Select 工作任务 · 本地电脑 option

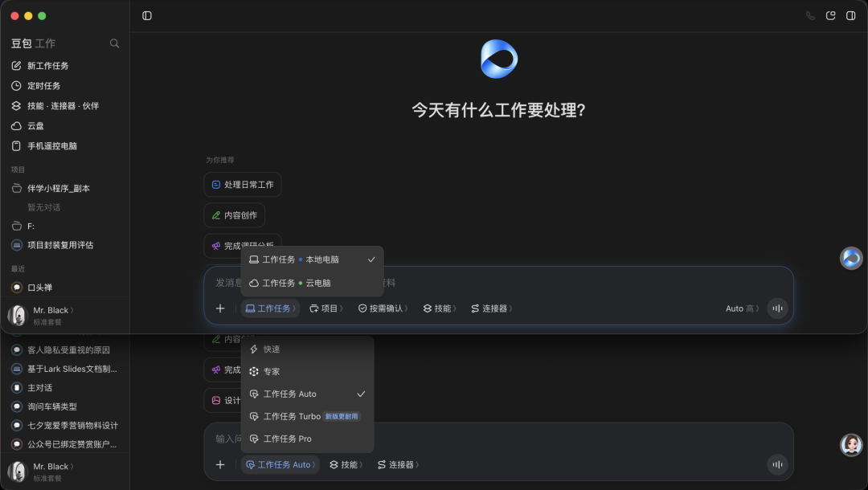point(312,259)
